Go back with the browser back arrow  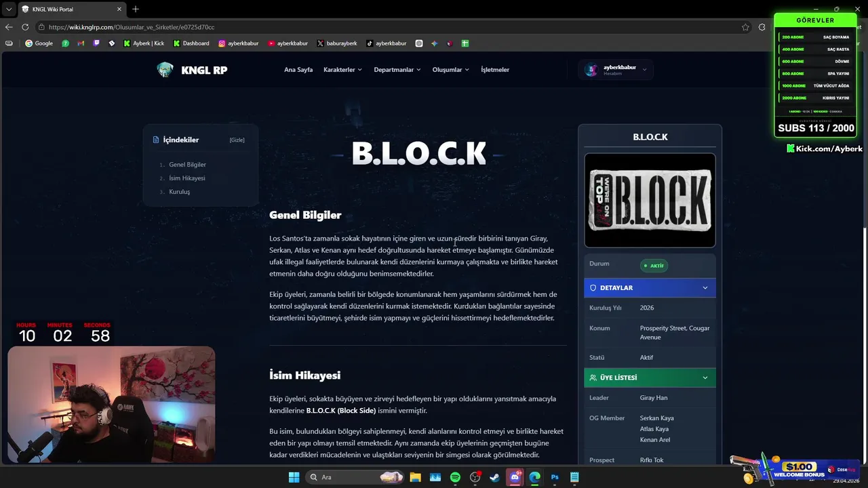pyautogui.click(x=9, y=27)
